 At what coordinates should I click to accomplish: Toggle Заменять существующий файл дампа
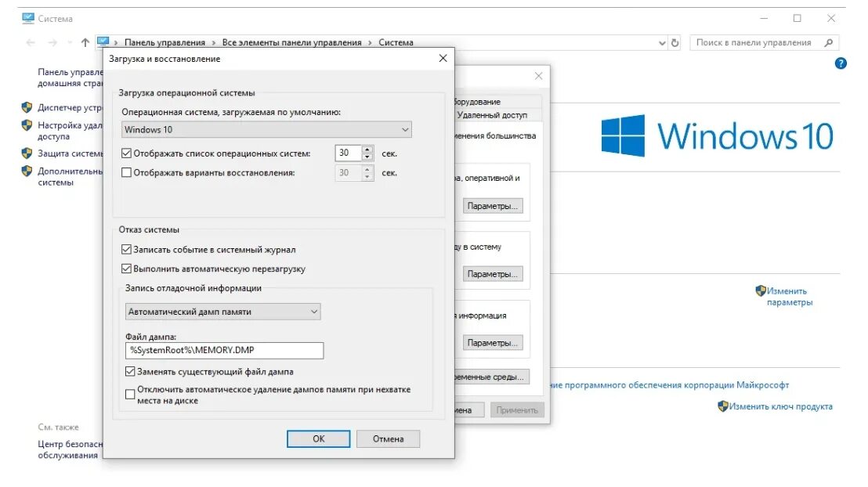[x=130, y=371]
